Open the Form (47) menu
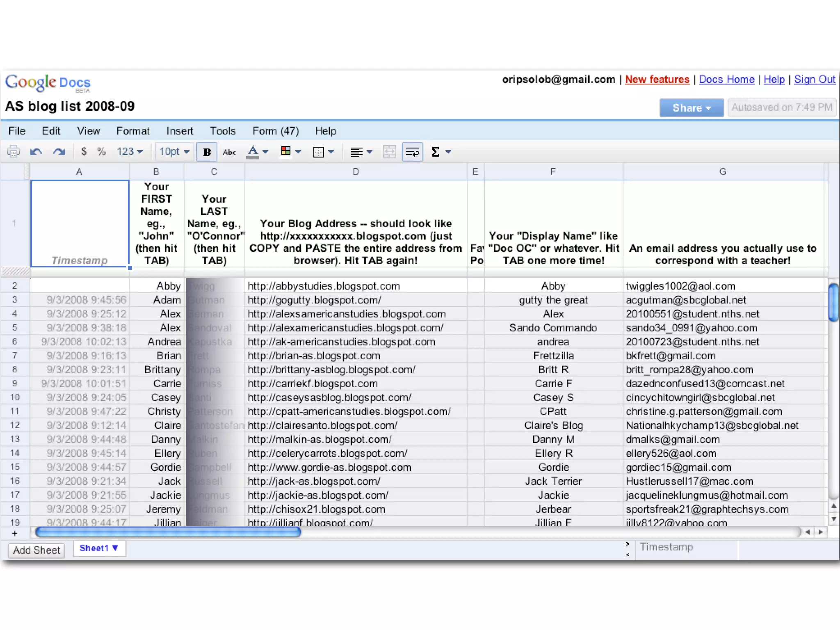This screenshot has width=840, height=630. 276,131
